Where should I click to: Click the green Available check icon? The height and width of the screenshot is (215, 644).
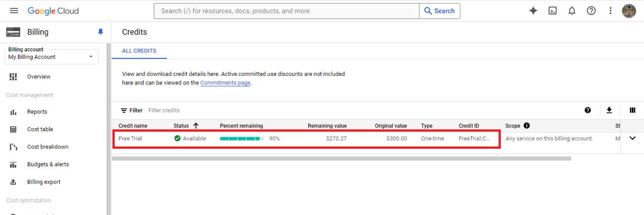pyautogui.click(x=177, y=138)
